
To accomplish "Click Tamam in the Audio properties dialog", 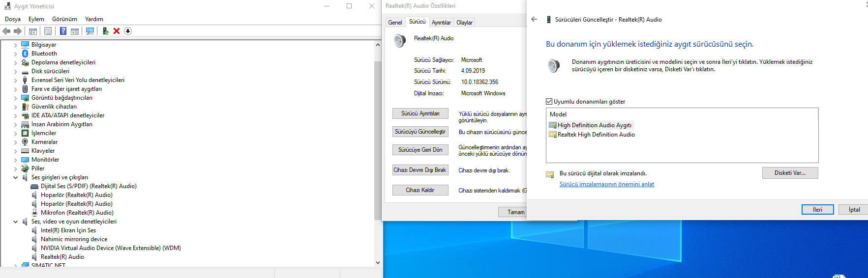I will [513, 212].
